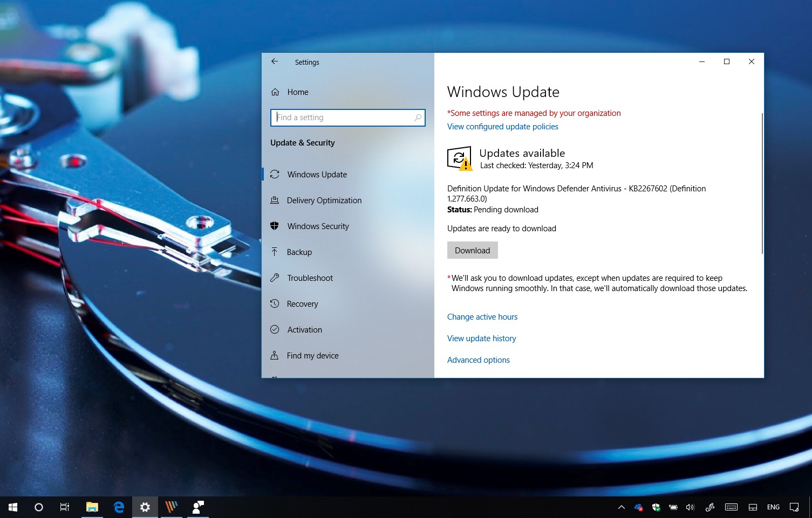812x518 pixels.
Task: Open the touch keyboard icon
Action: (731, 507)
